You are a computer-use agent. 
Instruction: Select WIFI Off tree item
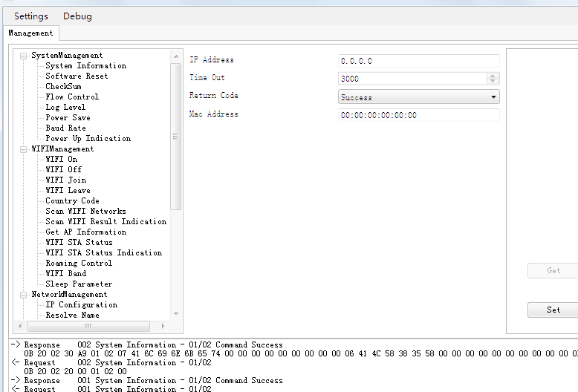coord(63,169)
